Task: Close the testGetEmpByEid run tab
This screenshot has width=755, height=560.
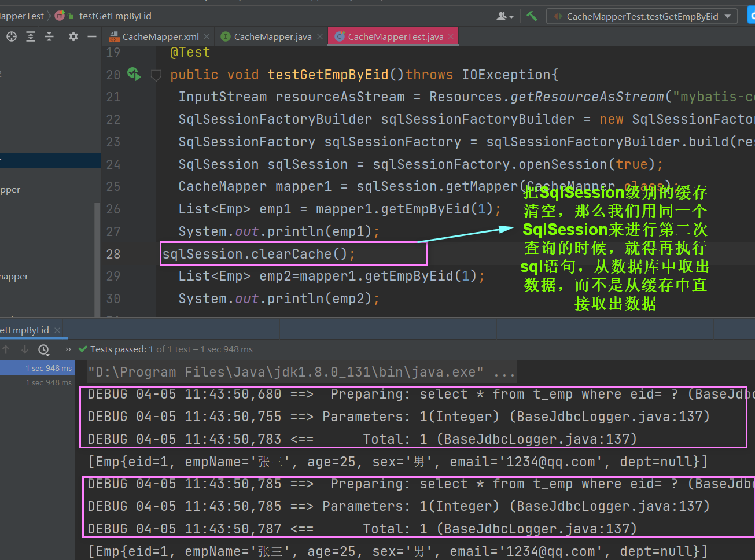Action: click(x=57, y=330)
